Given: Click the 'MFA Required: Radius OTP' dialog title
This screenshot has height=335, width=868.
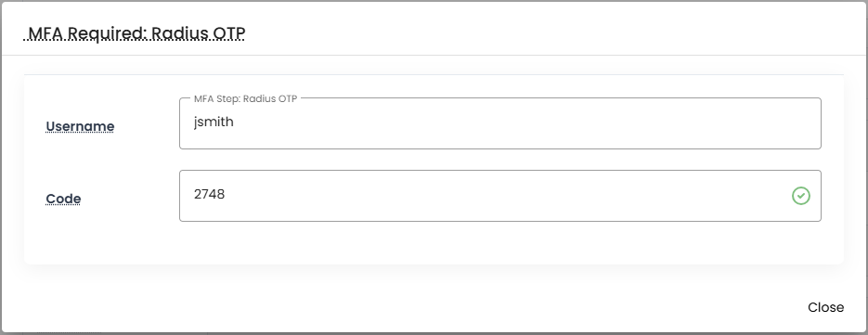Looking at the screenshot, I should [136, 33].
